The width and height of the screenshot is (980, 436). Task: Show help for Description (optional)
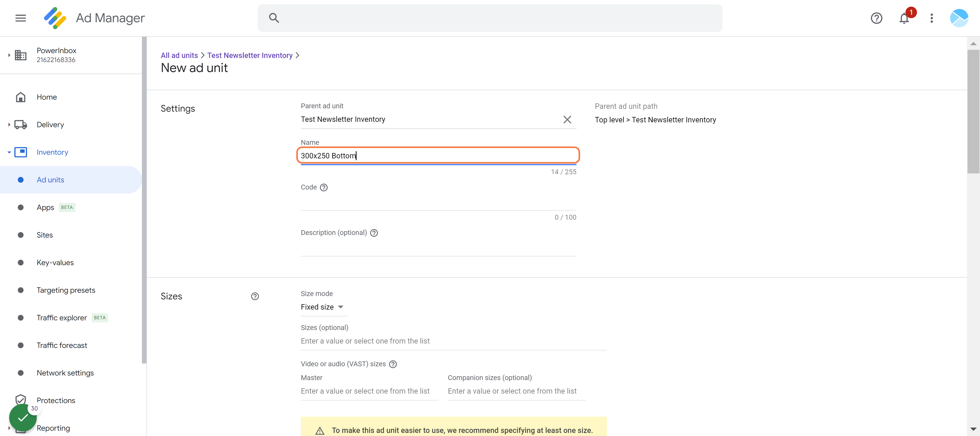click(x=374, y=233)
